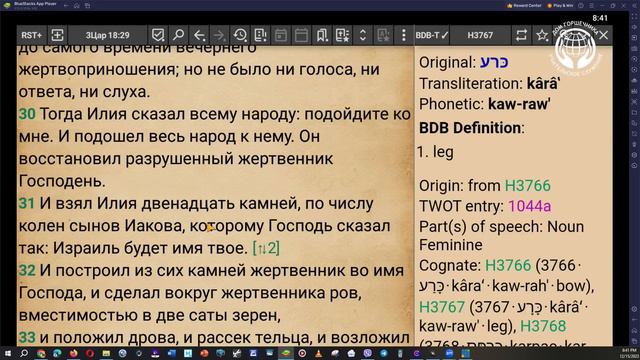640x360 pixels.
Task: Open BlueStacks help icon in title bar
Action: coord(581,6)
